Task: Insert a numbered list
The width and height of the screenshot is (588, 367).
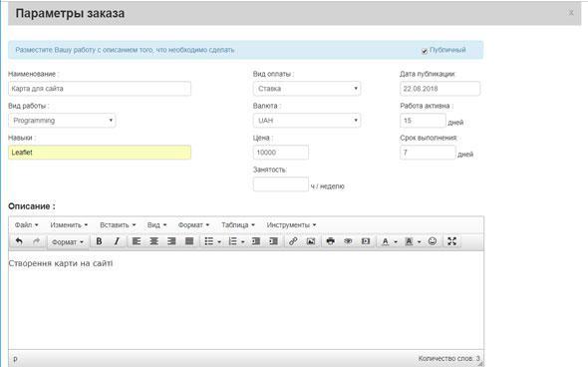Action: click(233, 241)
